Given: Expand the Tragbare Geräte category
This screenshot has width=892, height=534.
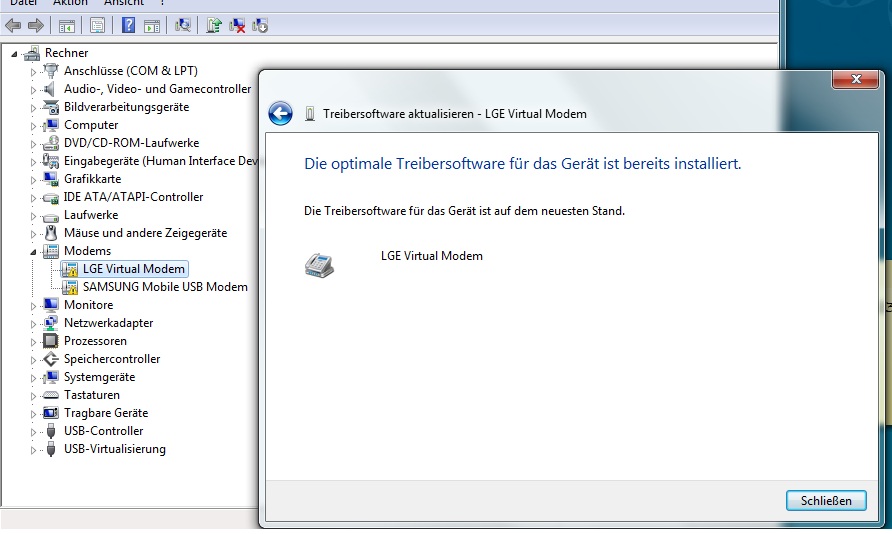Looking at the screenshot, I should pyautogui.click(x=33, y=414).
